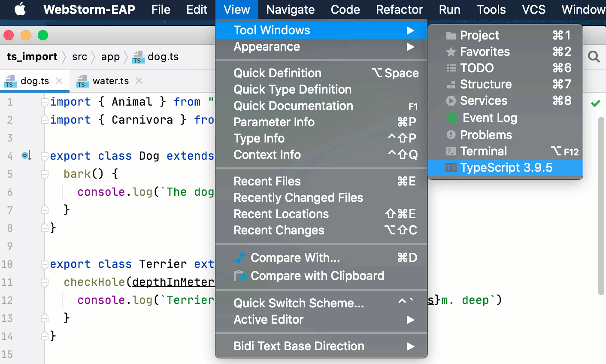Collapse the import block on line 1
The height and width of the screenshot is (364, 606).
click(44, 102)
